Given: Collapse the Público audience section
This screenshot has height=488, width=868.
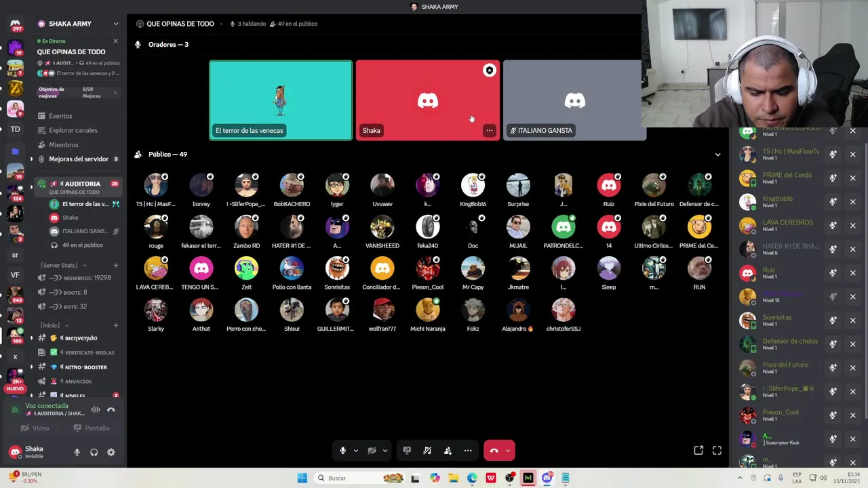Looking at the screenshot, I should pos(717,155).
